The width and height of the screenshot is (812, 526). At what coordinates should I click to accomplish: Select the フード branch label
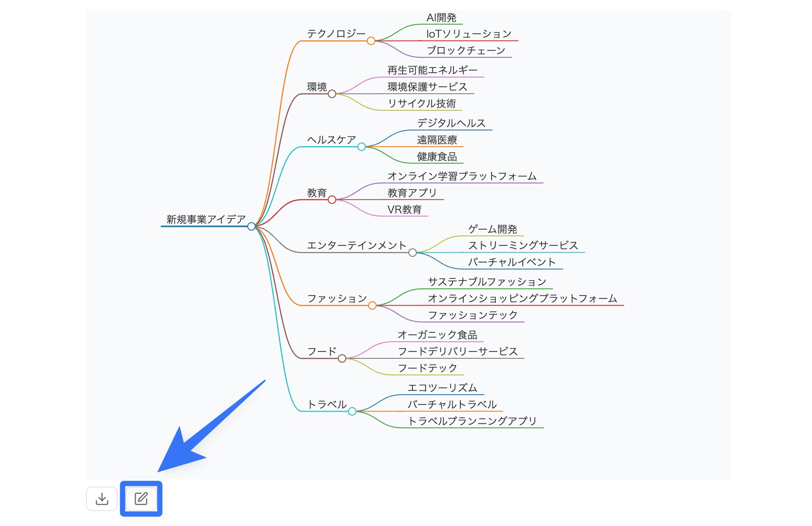pyautogui.click(x=322, y=352)
